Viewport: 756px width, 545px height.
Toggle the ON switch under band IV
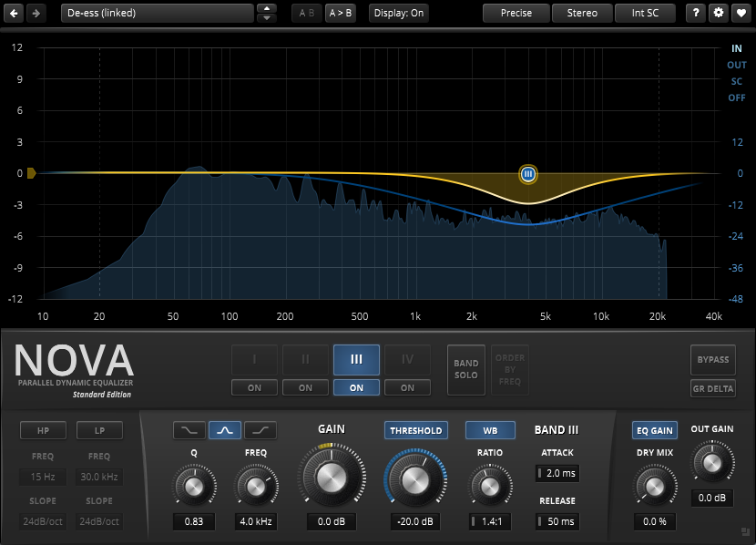point(407,387)
